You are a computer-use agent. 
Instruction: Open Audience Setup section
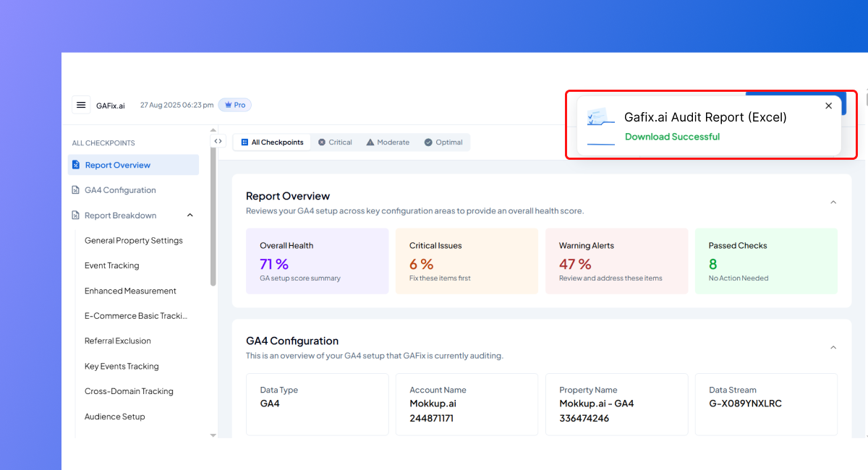pyautogui.click(x=114, y=416)
